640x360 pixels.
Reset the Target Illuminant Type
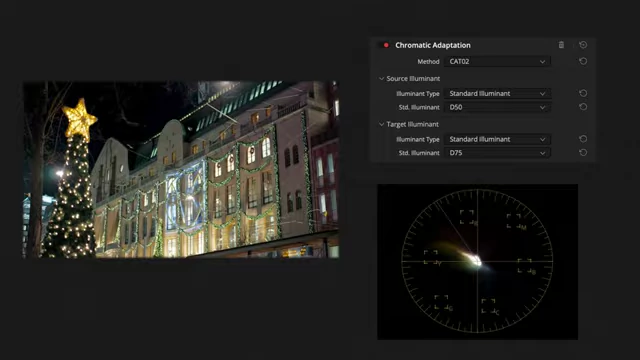tap(583, 139)
